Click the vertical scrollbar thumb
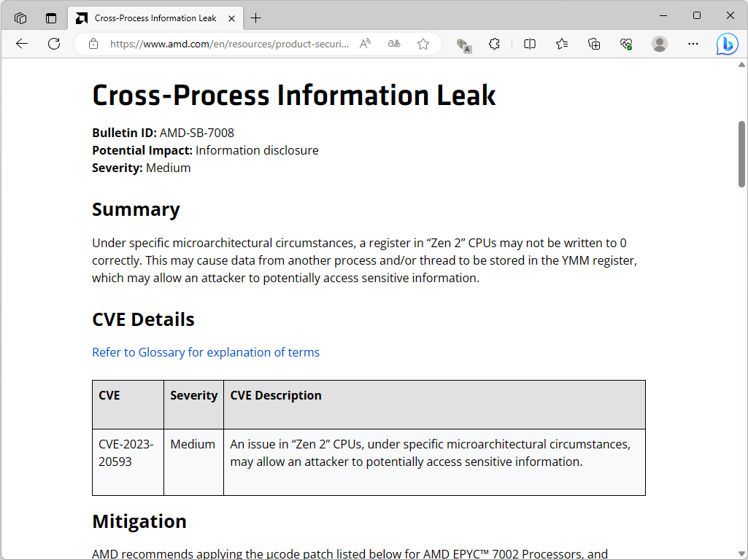The height and width of the screenshot is (560, 748). click(x=741, y=154)
